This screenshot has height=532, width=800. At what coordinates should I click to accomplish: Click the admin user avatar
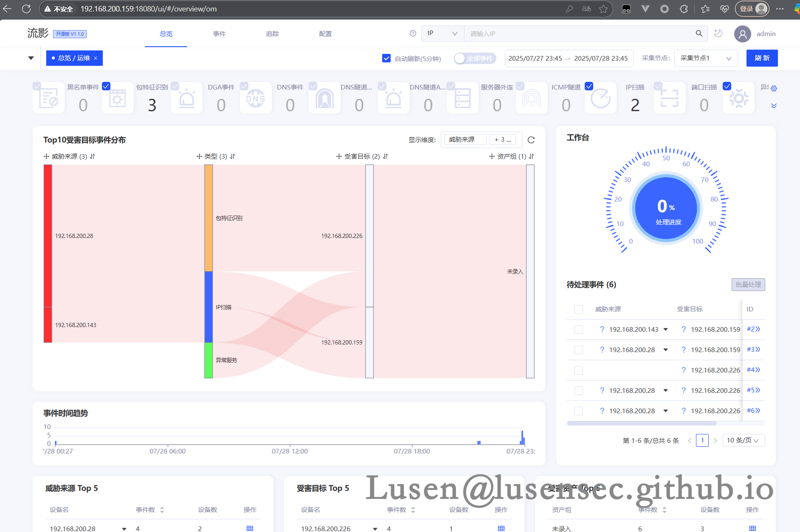(x=742, y=34)
